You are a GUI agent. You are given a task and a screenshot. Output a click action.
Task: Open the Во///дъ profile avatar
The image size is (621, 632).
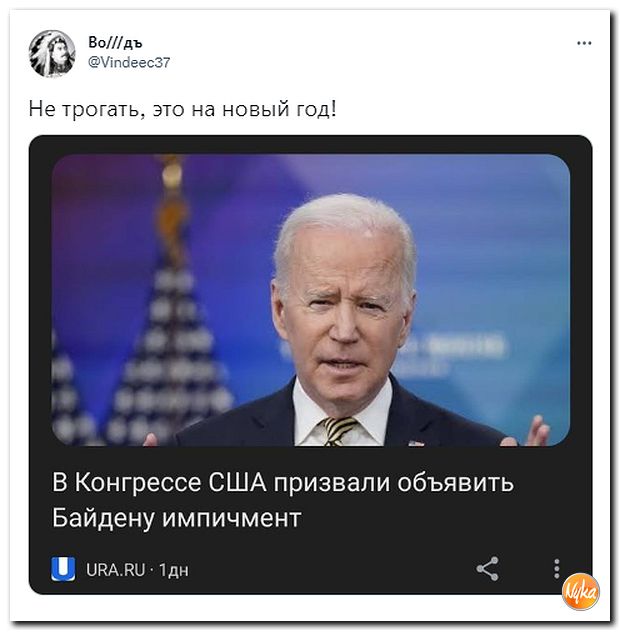pos(52,53)
